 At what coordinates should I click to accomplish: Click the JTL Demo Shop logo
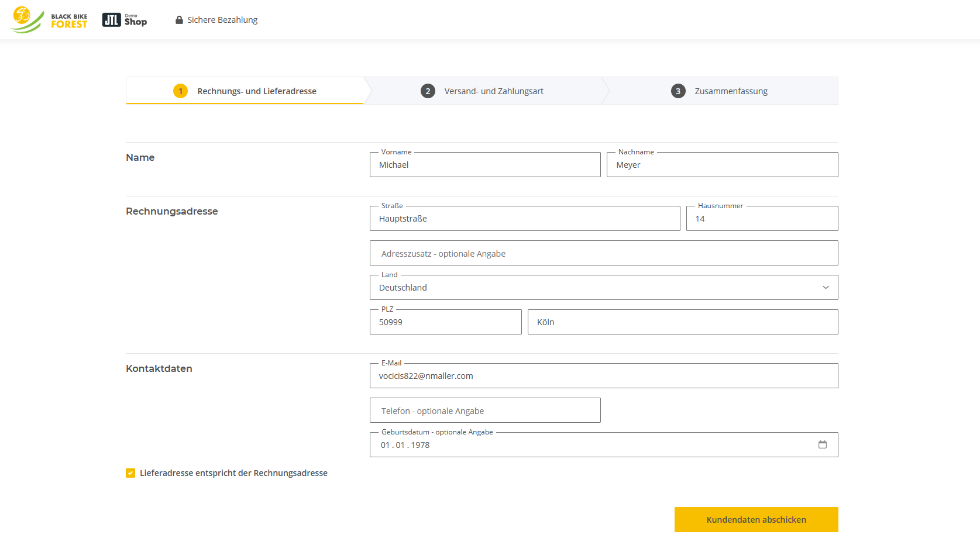[124, 20]
